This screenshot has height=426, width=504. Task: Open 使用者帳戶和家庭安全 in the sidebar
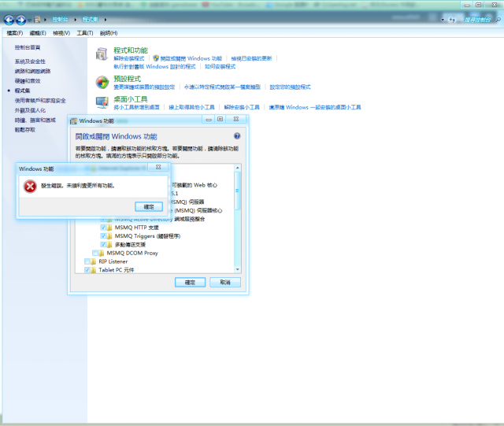pyautogui.click(x=40, y=100)
